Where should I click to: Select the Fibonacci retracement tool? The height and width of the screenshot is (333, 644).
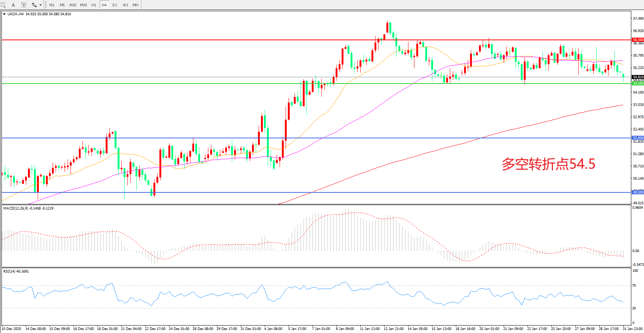pyautogui.click(x=3, y=5)
